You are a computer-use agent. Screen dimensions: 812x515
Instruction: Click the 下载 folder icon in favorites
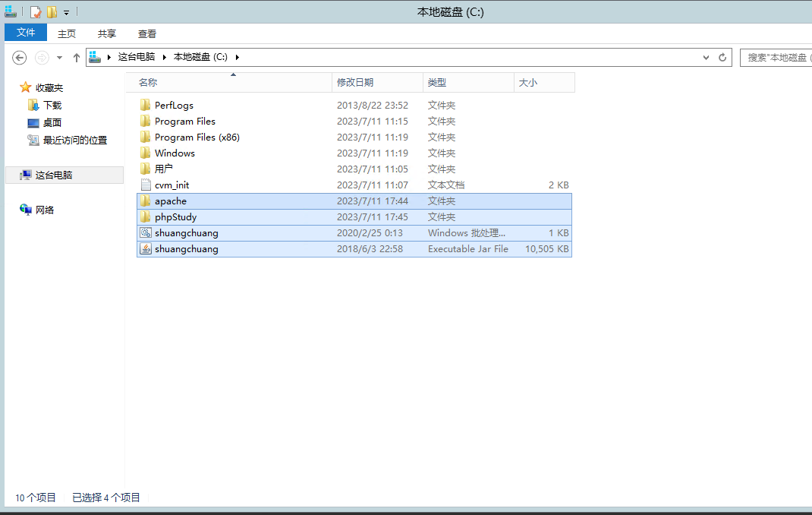pos(33,106)
